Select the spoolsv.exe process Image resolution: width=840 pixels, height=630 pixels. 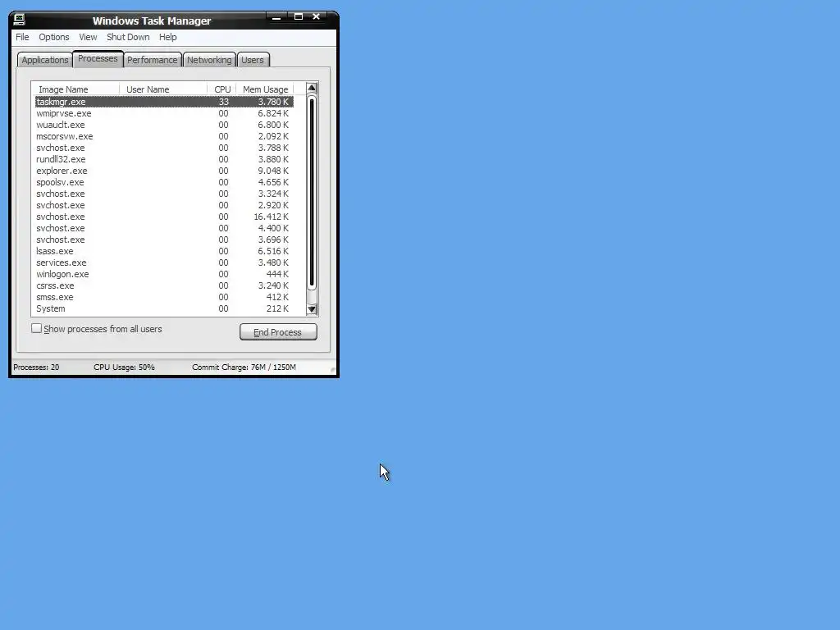[164, 182]
